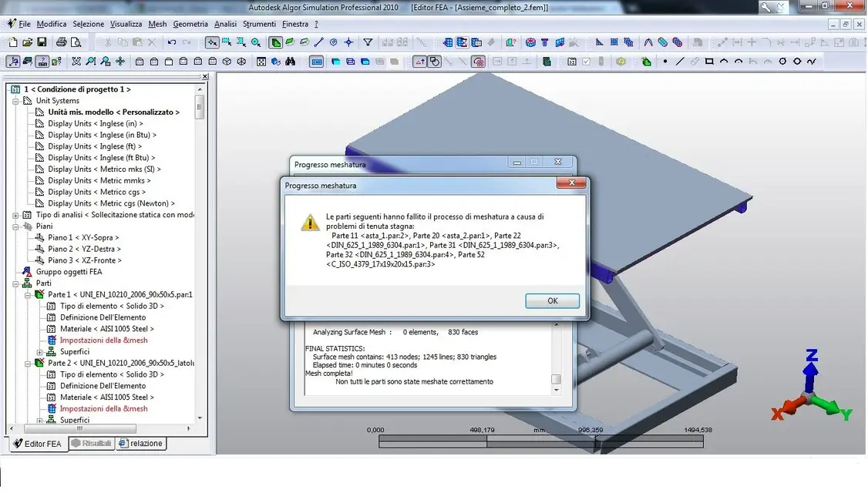Viewport: 868px width, 493px height.
Task: Click the Undo arrow icon
Action: pyautogui.click(x=172, y=42)
